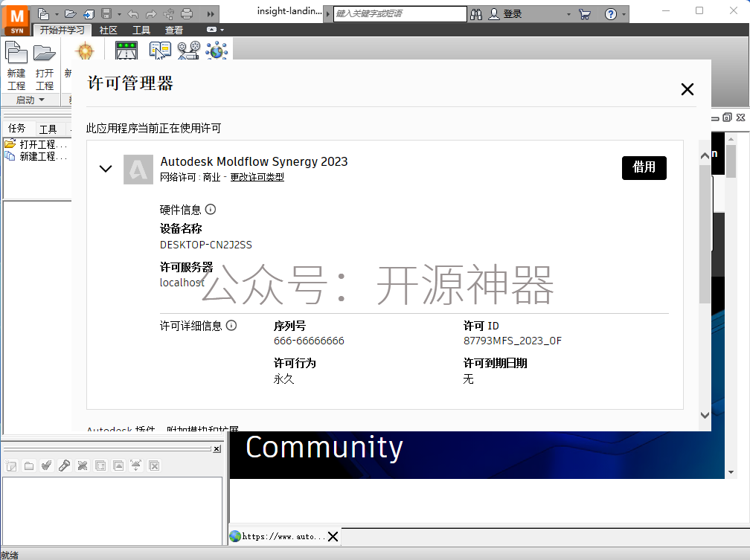Viewport: 750px width, 560px height.
Task: Click the black 借用 borrow button
Action: pos(644,168)
